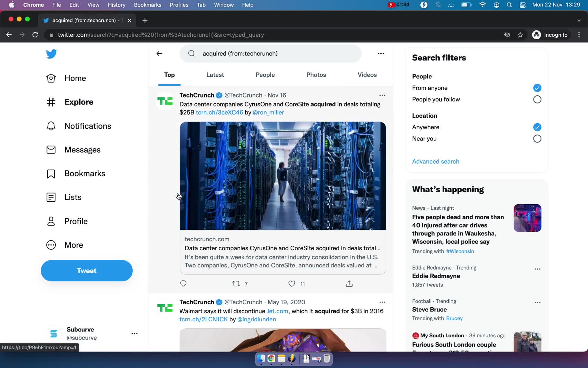Click search field with acquired query
The image size is (588, 368).
click(x=271, y=54)
